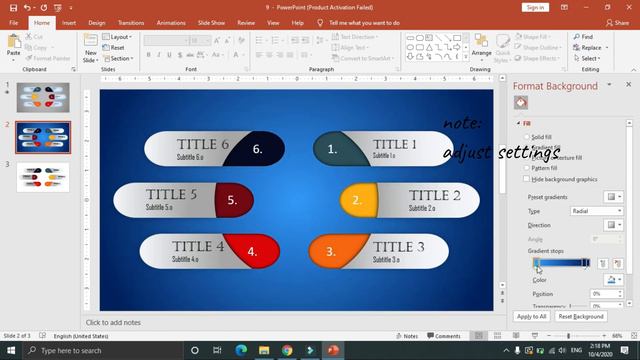Switch to the Review tab
This screenshot has width=640, height=360.
(246, 23)
